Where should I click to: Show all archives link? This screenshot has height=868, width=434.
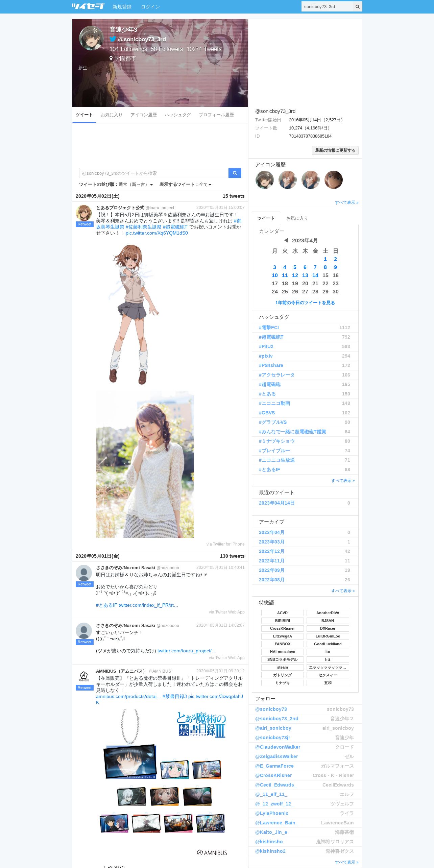tap(343, 591)
